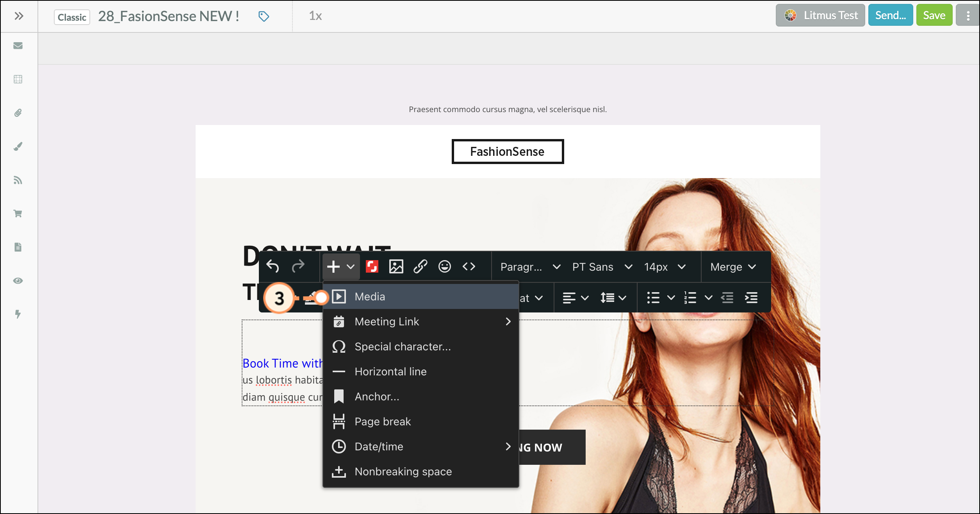Viewport: 980px width, 514px height.
Task: Open the Date/time submenu
Action: 421,446
